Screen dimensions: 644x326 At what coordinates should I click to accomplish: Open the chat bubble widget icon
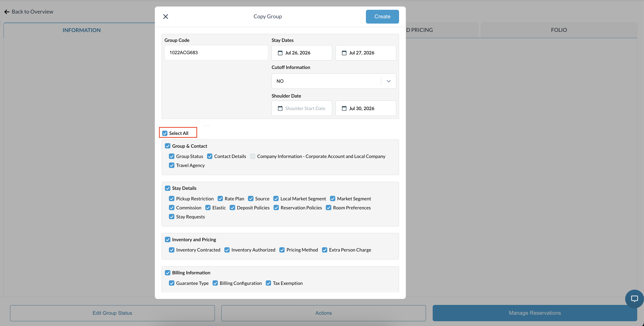click(x=634, y=299)
